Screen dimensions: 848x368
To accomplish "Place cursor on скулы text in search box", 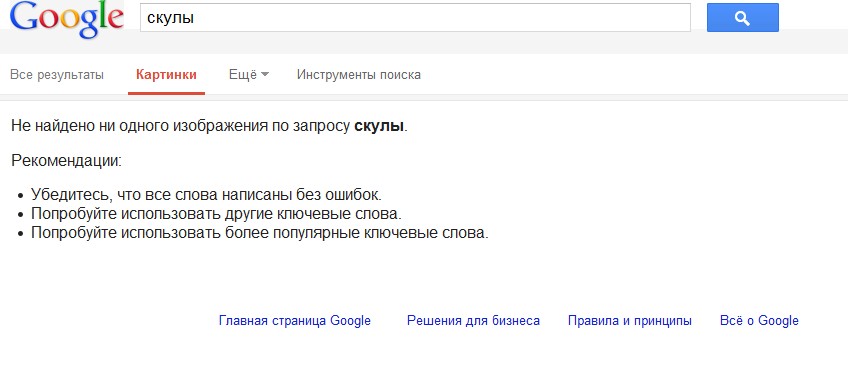I will pos(171,18).
